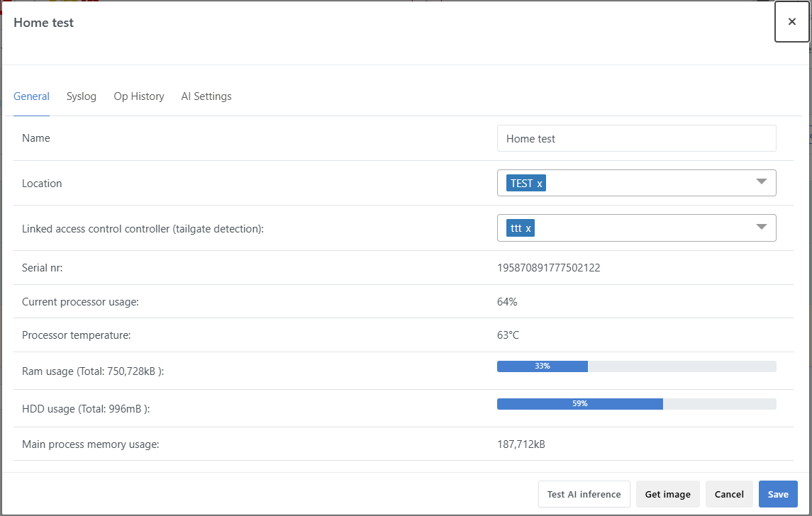
Task: Click the HDD usage progress bar
Action: click(x=636, y=404)
